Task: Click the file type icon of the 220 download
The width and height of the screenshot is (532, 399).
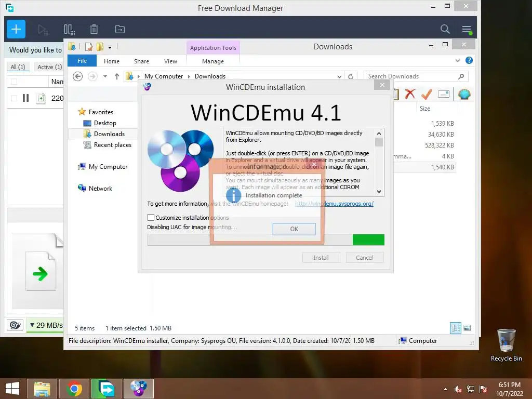Action: [41, 98]
